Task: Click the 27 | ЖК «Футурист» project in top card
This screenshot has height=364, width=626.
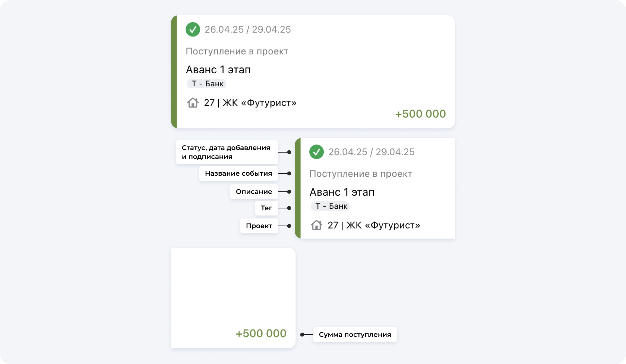Action: click(250, 103)
